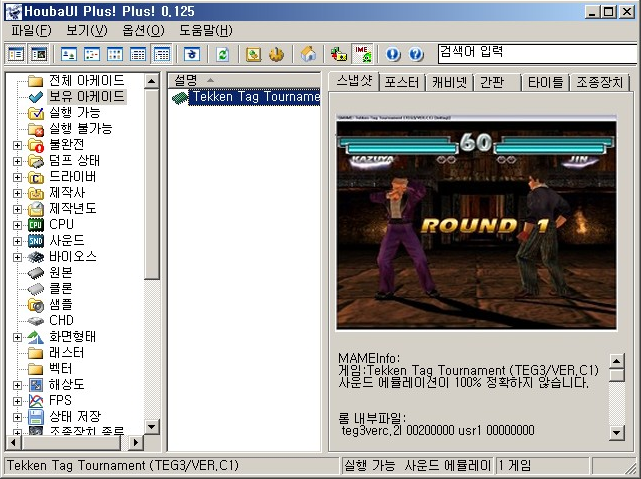
Task: Expand the 바이오스 tree node
Action: tap(17, 257)
